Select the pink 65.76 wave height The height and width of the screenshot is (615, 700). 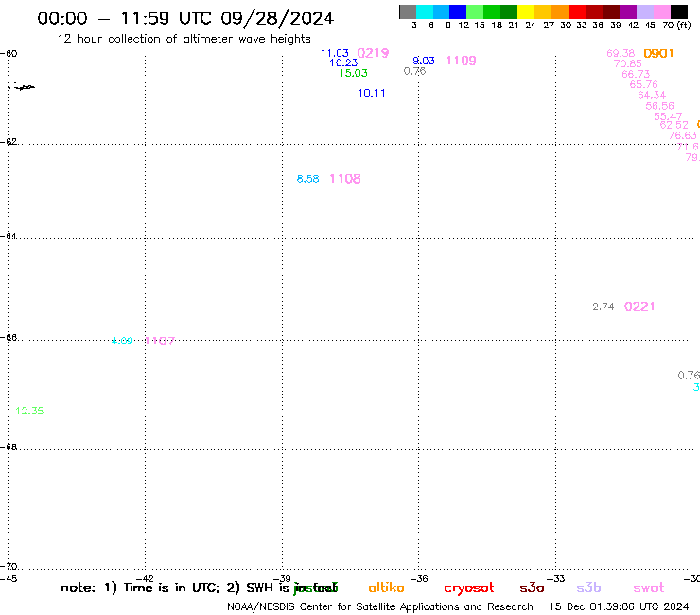click(x=644, y=84)
